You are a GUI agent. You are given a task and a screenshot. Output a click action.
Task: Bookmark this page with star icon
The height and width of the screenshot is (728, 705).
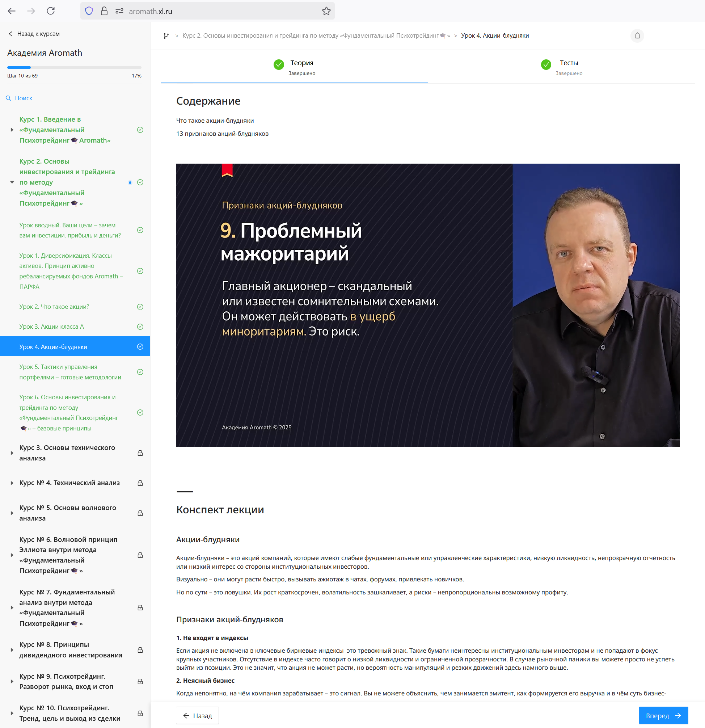point(326,11)
